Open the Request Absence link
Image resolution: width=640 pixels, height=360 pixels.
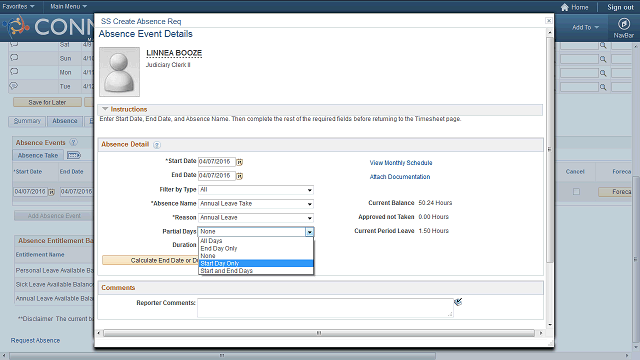pyautogui.click(x=35, y=340)
